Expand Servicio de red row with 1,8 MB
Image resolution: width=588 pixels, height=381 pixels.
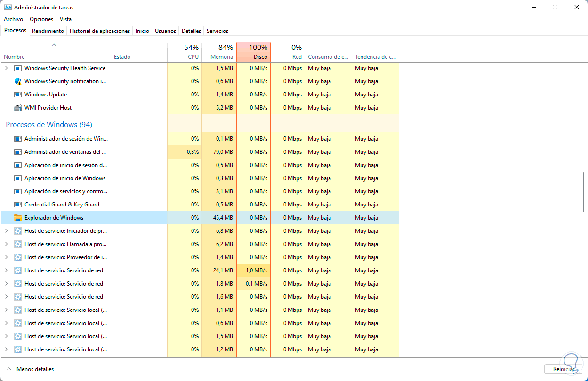coord(6,284)
